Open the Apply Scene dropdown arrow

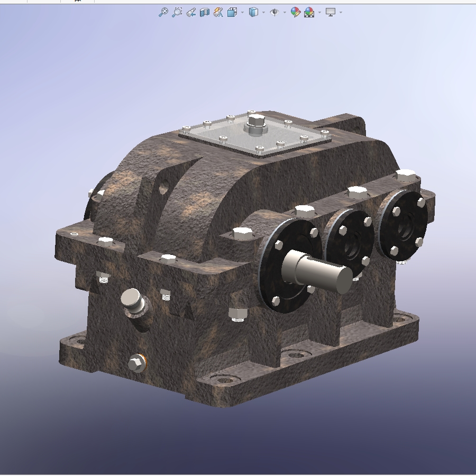[x=319, y=13]
